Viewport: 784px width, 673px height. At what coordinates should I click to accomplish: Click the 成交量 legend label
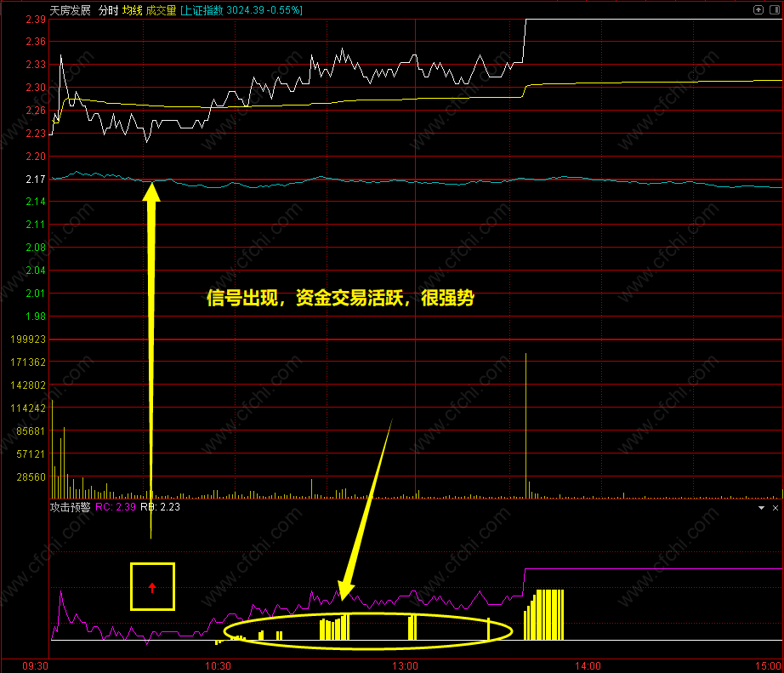[161, 10]
